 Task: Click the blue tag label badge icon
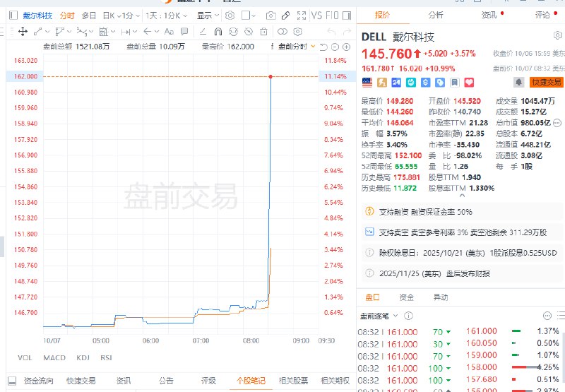(440, 83)
